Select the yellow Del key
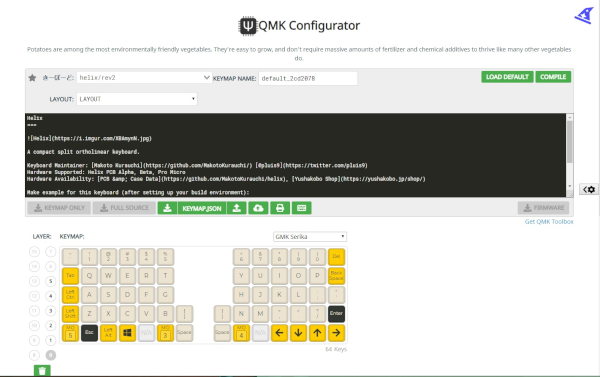The width and height of the screenshot is (600, 377). pos(336,256)
